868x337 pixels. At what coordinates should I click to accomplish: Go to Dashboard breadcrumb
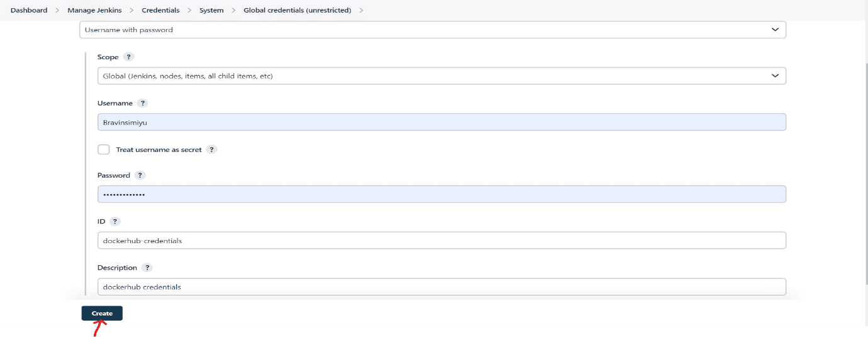click(x=29, y=10)
